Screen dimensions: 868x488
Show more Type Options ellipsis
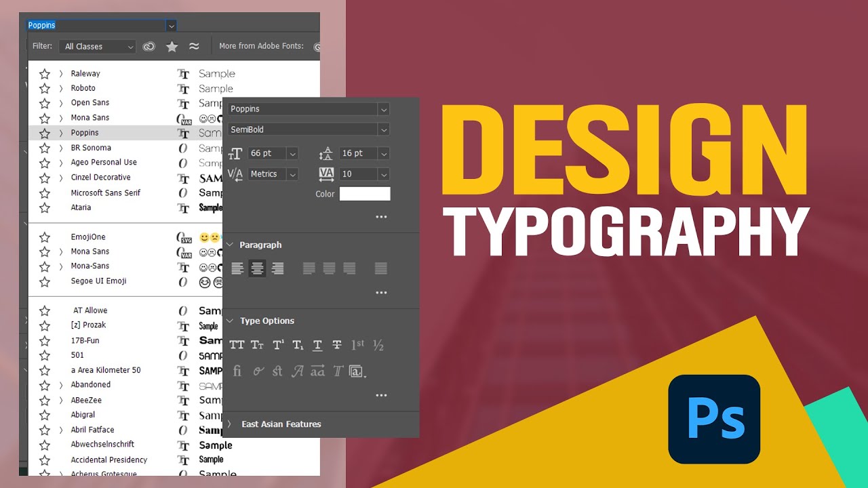click(381, 395)
